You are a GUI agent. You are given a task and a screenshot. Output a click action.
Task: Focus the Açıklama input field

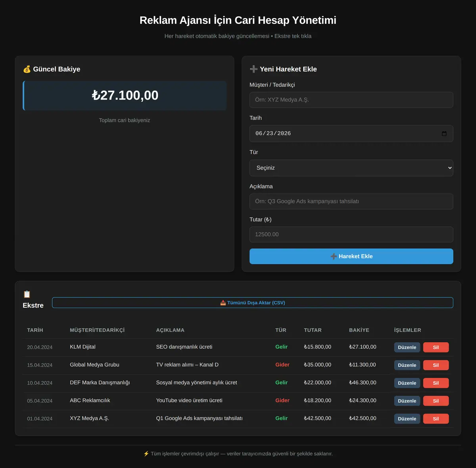(x=351, y=202)
